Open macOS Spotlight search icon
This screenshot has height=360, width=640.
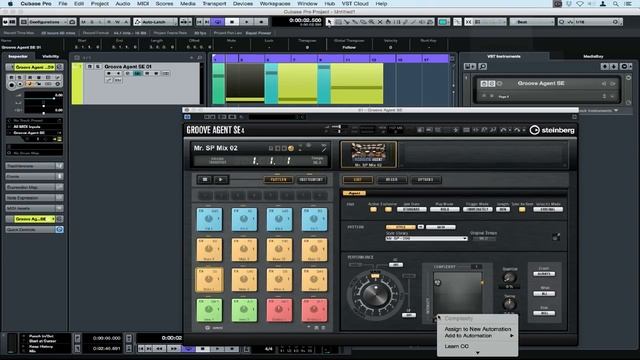click(615, 4)
